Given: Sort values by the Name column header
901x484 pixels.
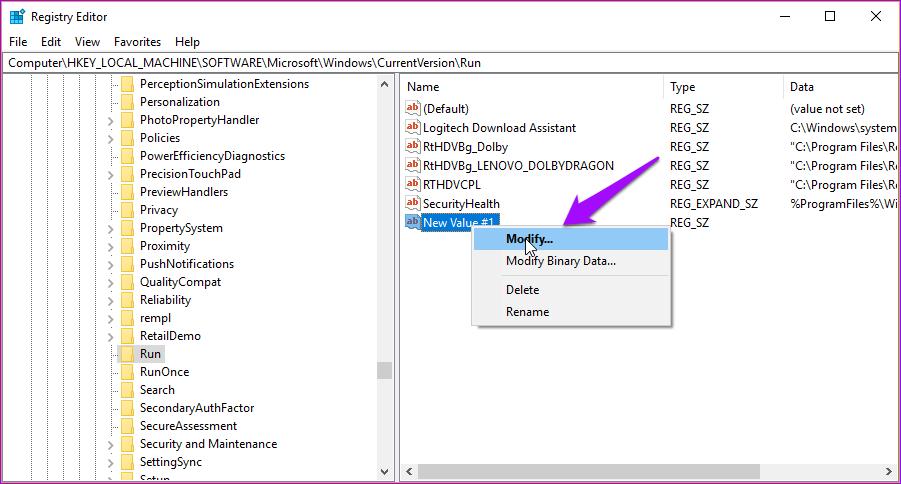Looking at the screenshot, I should [x=530, y=87].
